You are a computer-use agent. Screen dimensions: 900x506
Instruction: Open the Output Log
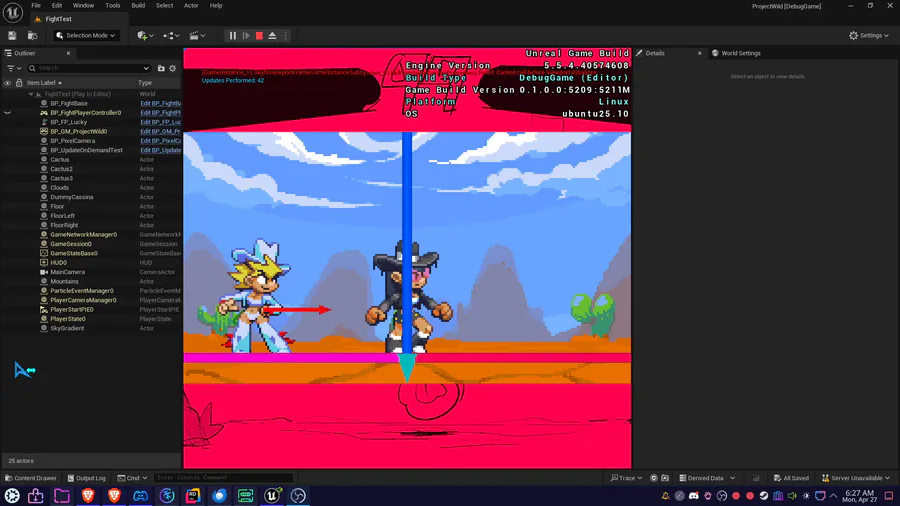[x=87, y=478]
